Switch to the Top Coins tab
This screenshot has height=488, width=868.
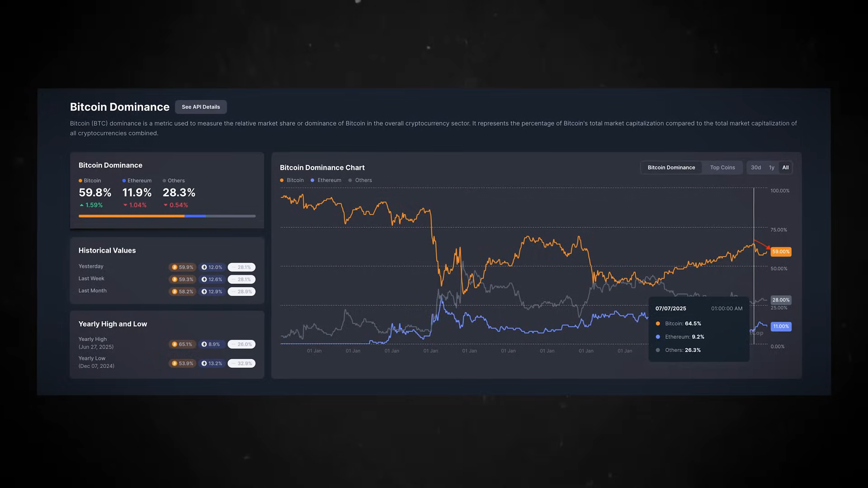(722, 168)
